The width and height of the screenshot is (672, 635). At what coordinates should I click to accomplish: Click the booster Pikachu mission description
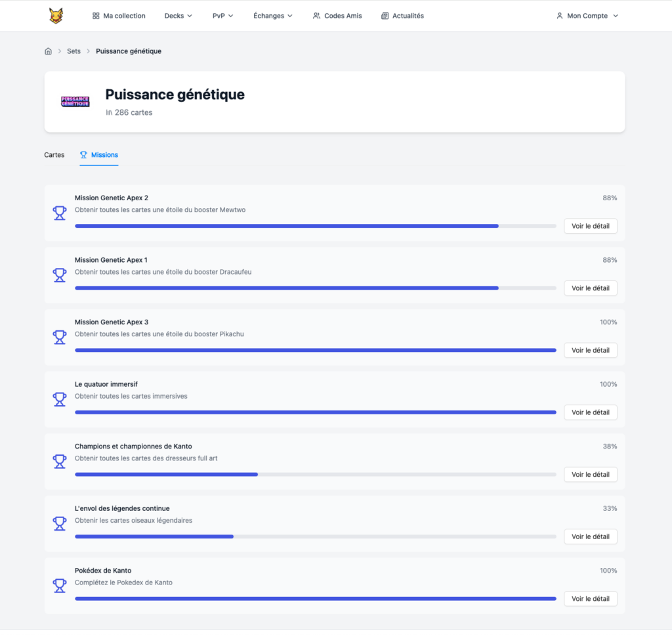tap(159, 334)
